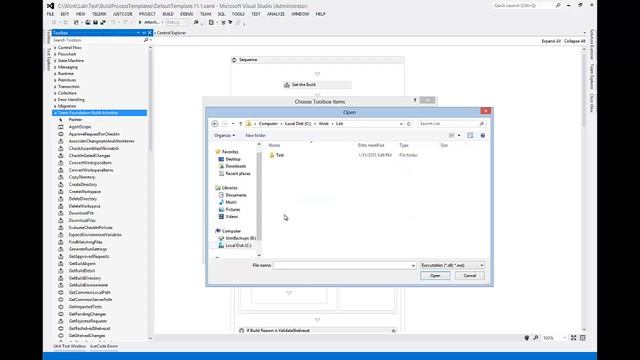640x360 pixels.
Task: Click the Toolbox search magnifier icon
Action: (x=146, y=40)
